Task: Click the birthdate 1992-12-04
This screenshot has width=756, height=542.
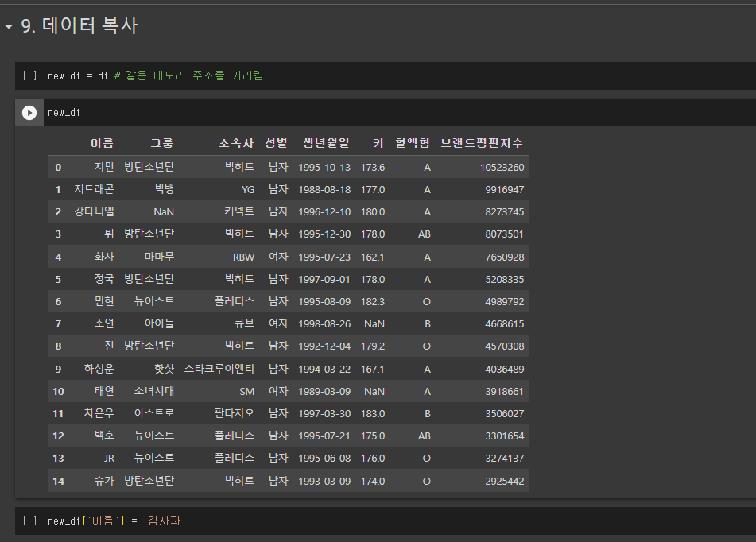Action: pos(324,346)
